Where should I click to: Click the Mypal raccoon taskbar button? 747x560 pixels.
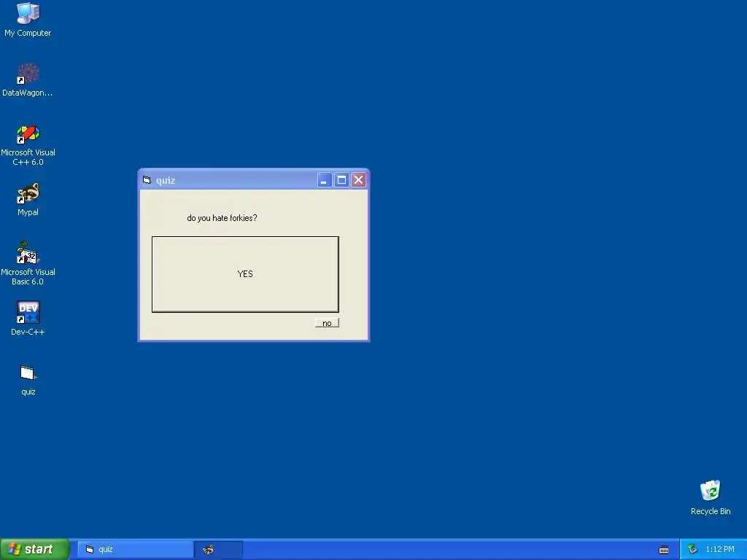coord(219,550)
